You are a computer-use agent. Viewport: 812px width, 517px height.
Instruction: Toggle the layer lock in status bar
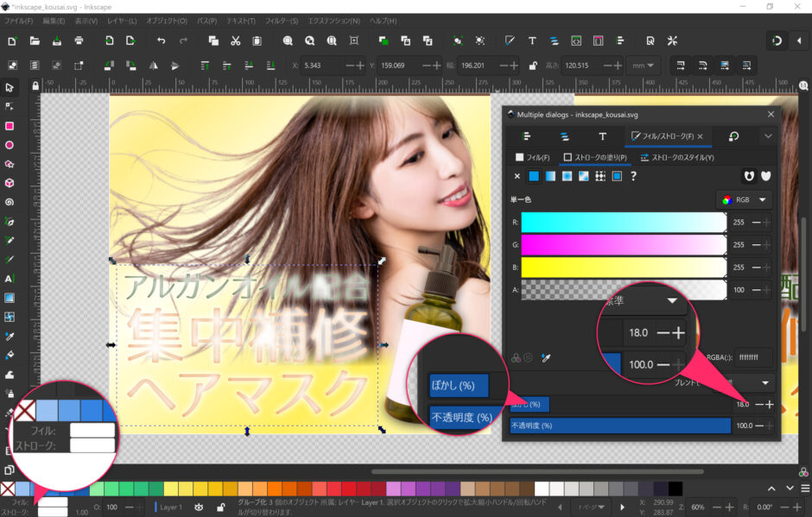coord(223,508)
